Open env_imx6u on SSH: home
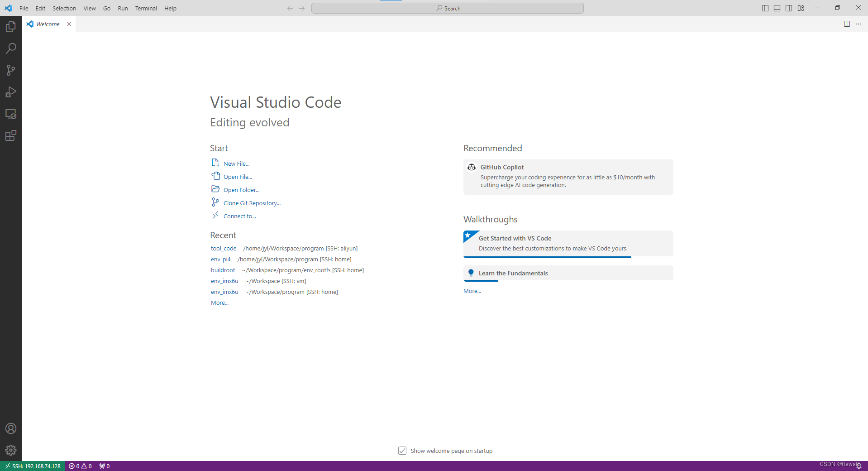The height and width of the screenshot is (471, 868). click(x=224, y=292)
